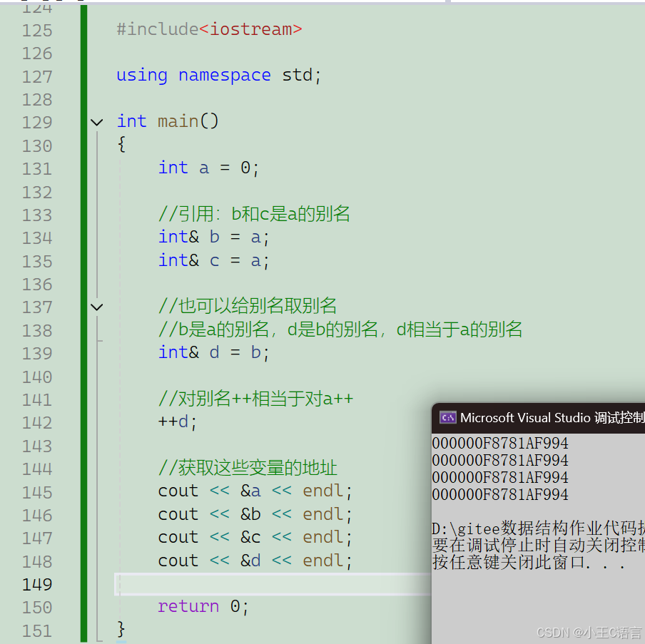The height and width of the screenshot is (644, 645).
Task: Place cursor on the return 0 statement
Action: (202, 606)
